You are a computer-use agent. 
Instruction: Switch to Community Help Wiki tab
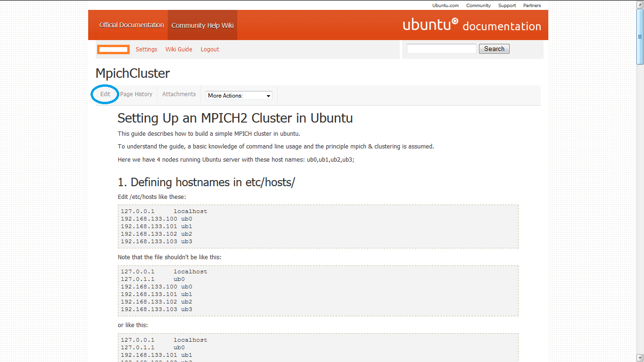point(202,25)
